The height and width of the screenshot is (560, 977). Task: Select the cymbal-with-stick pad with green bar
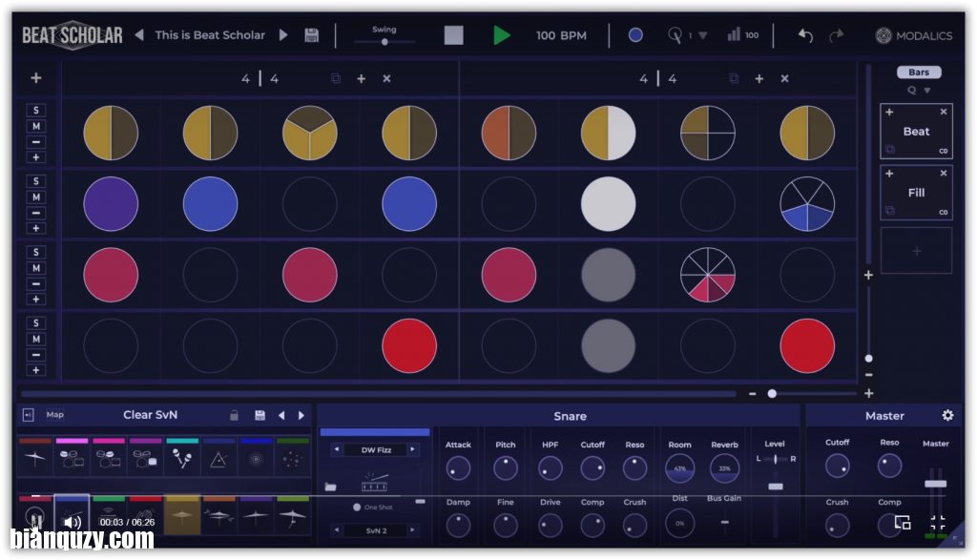pos(292,515)
